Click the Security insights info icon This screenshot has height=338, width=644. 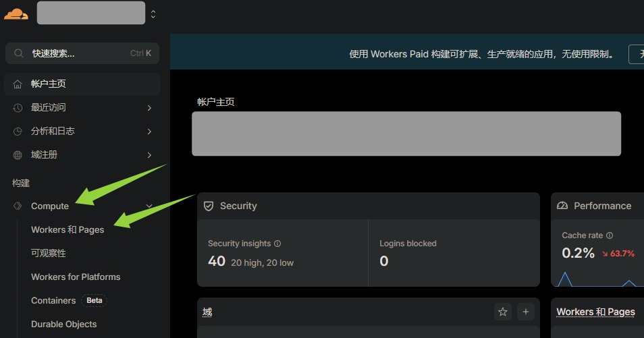click(x=277, y=244)
